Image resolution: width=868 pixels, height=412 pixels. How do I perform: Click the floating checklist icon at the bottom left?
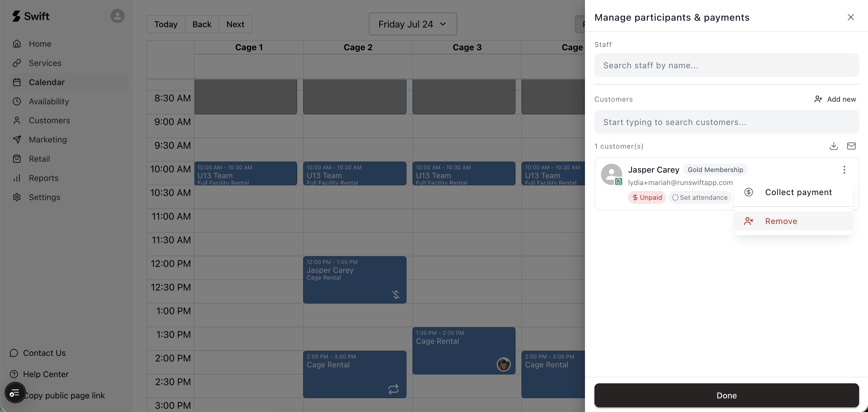tap(15, 393)
